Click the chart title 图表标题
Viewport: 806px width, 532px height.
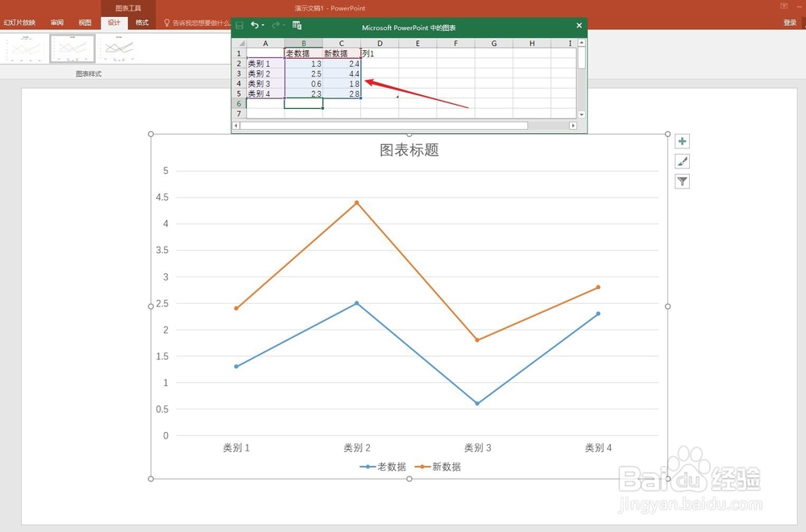(x=409, y=150)
